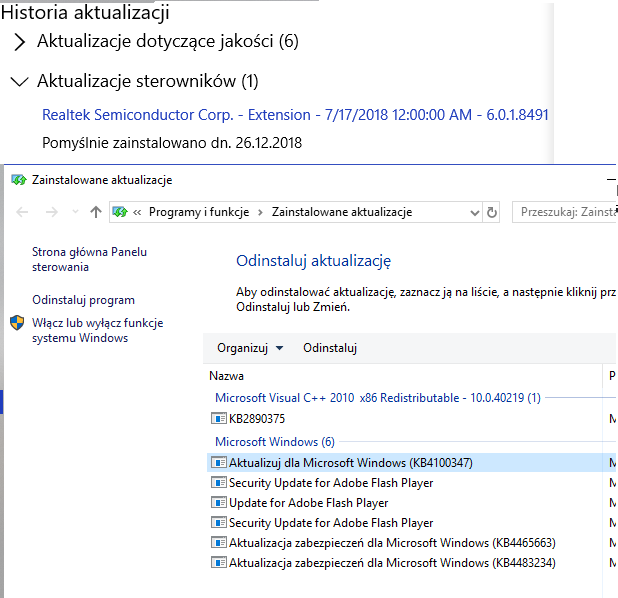Image resolution: width=618 pixels, height=598 pixels.
Task: Select security update KB4483234 entry
Action: (392, 563)
